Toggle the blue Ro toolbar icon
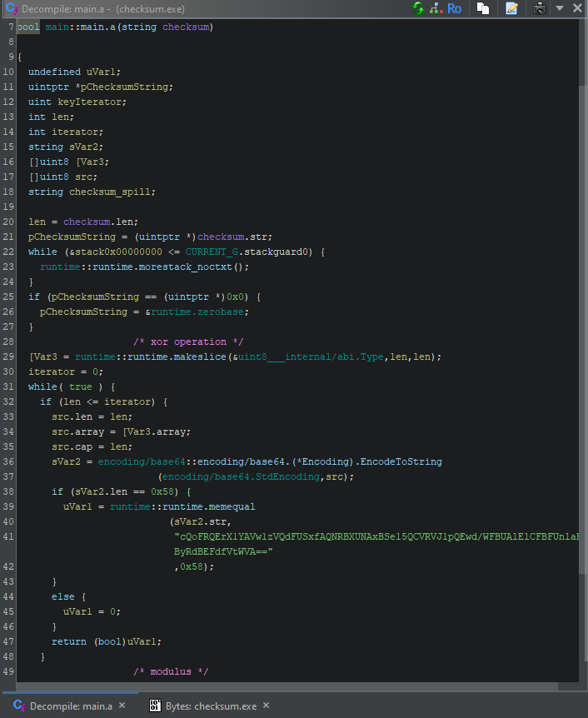Screen dimensions: 588x718 (x=455, y=8)
